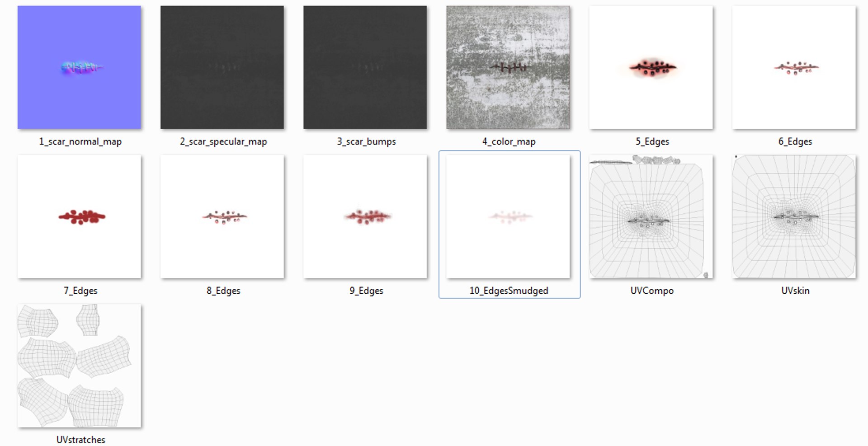
Task: Select the 1_scar_normal_map thumbnail
Action: point(79,67)
